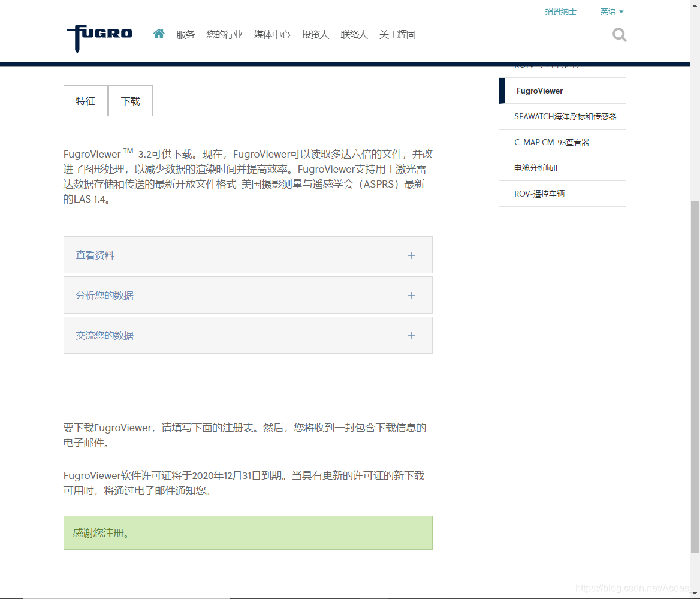Viewport: 700px width, 599px height.
Task: Expand 交流您的数据 plus icon
Action: pyautogui.click(x=412, y=336)
